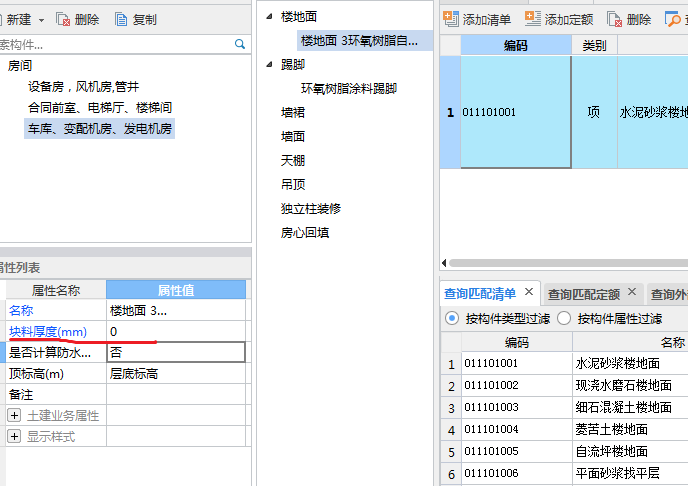Expand the 显示样式 group

pyautogui.click(x=14, y=436)
